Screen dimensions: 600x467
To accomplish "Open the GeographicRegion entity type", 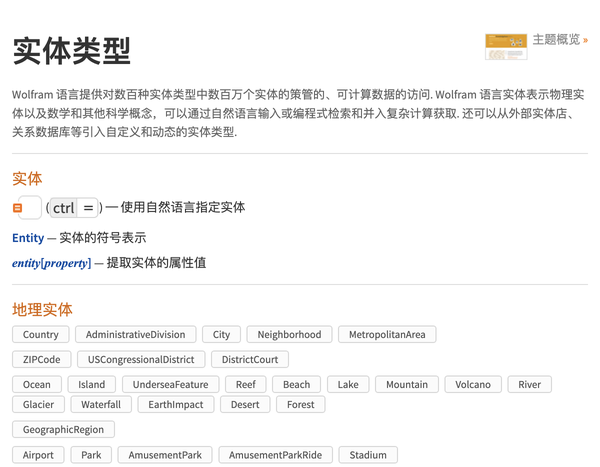I will click(x=63, y=429).
